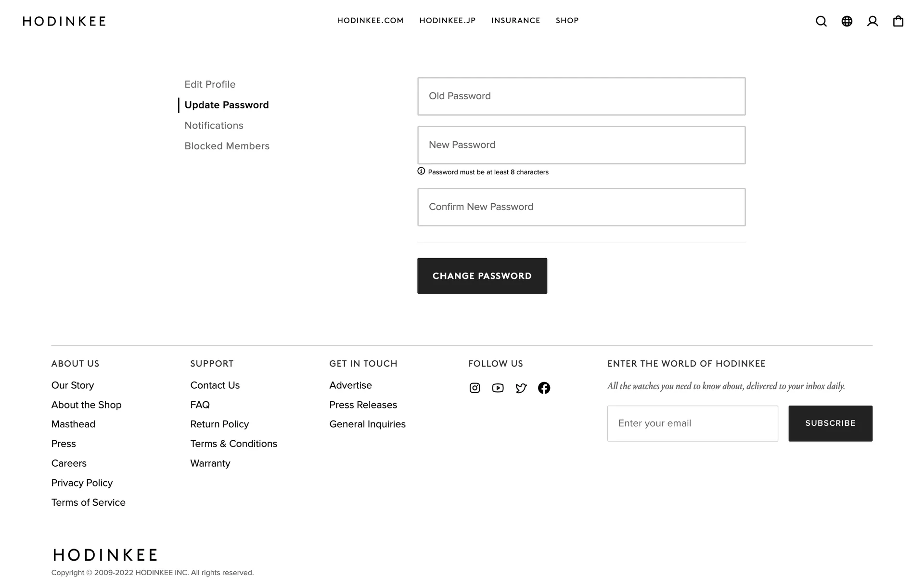Open the search icon in header
The width and height of the screenshot is (924, 578).
coord(821,21)
